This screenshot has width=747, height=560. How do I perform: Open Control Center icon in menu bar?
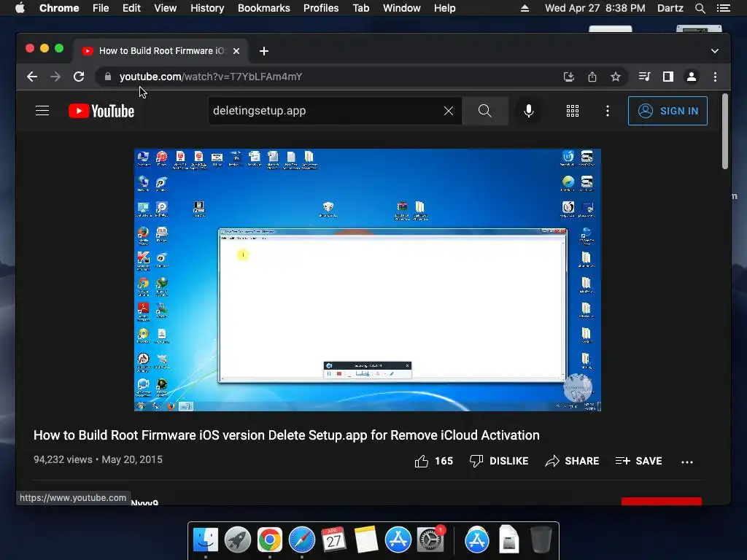723,8
